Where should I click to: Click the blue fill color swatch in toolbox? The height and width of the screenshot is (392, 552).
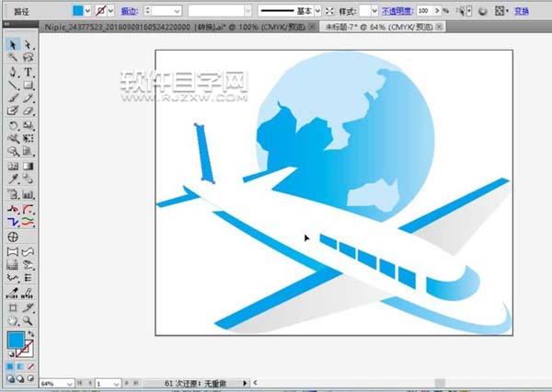pyautogui.click(x=16, y=340)
